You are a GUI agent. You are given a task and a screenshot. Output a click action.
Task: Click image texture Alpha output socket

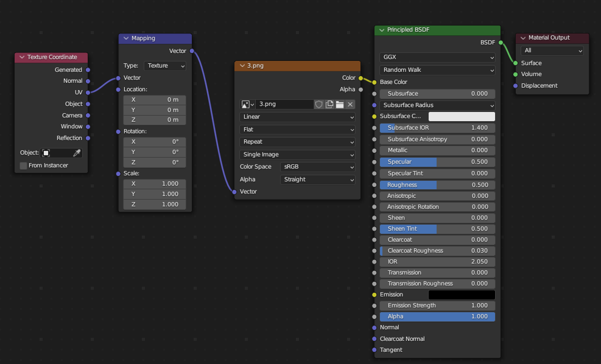pyautogui.click(x=360, y=89)
